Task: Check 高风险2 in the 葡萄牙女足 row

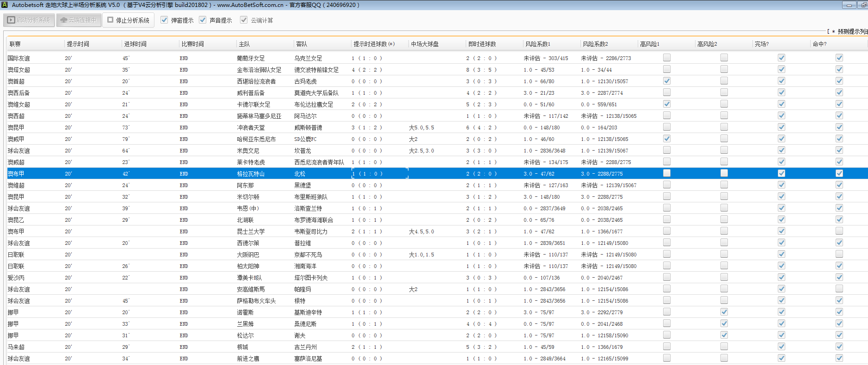Action: click(x=724, y=58)
